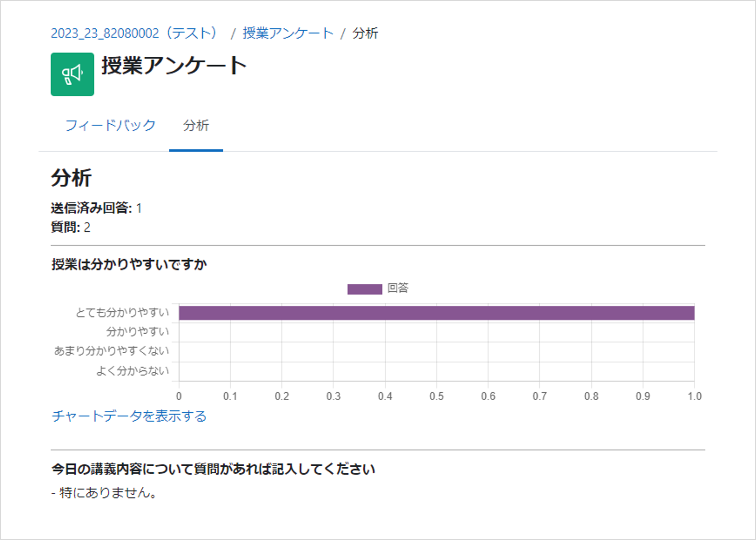This screenshot has width=756, height=540.
Task: Click the 送信済み回答: 1 text
Action: pyautogui.click(x=96, y=208)
